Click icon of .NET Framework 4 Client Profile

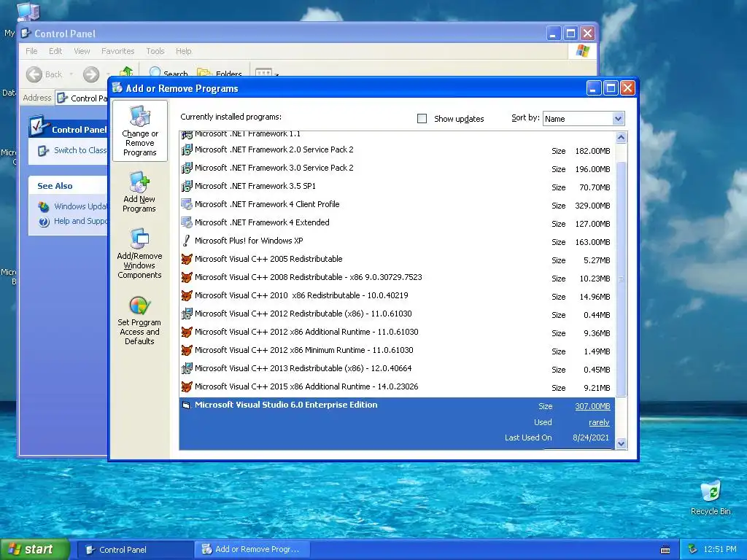click(x=187, y=204)
